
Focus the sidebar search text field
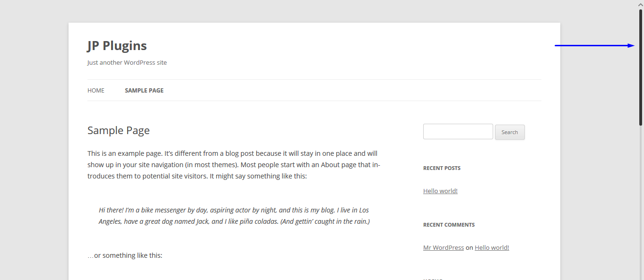pos(458,132)
